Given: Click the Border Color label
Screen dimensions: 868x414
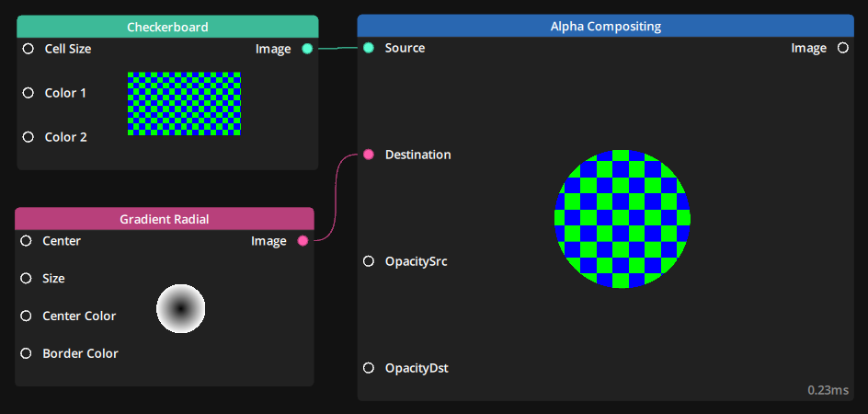Looking at the screenshot, I should coord(80,353).
